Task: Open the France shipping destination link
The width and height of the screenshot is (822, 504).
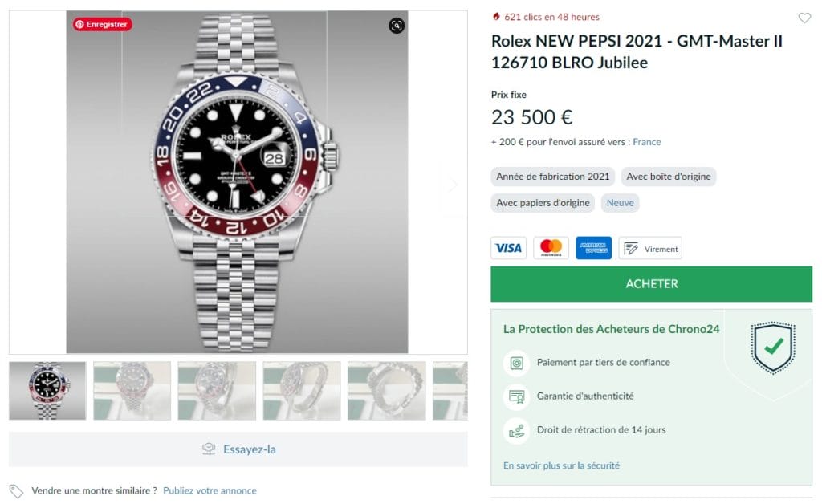Action: [x=646, y=142]
